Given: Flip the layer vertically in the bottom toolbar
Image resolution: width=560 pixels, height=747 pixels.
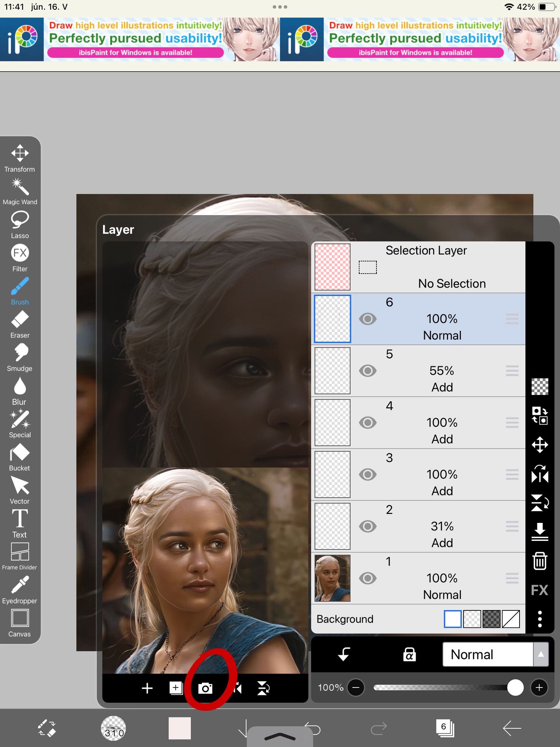Looking at the screenshot, I should (x=263, y=688).
